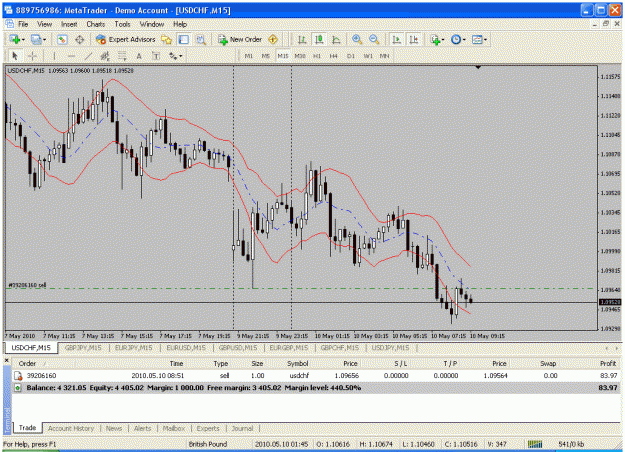Image resolution: width=625 pixels, height=452 pixels.
Task: Sort by the Profit column header
Action: pos(608,364)
